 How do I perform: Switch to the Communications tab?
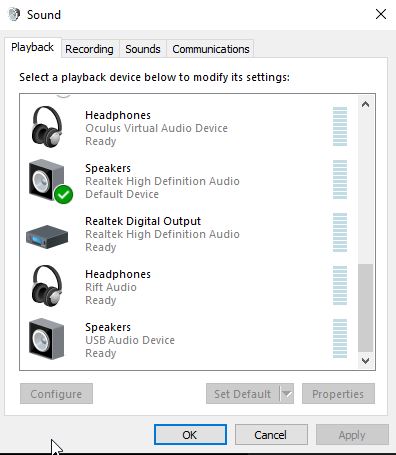[211, 49]
